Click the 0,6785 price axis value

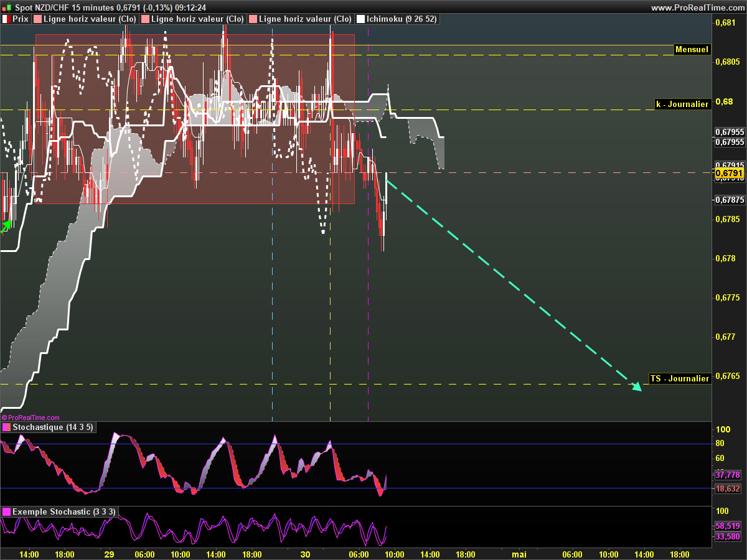coord(728,219)
